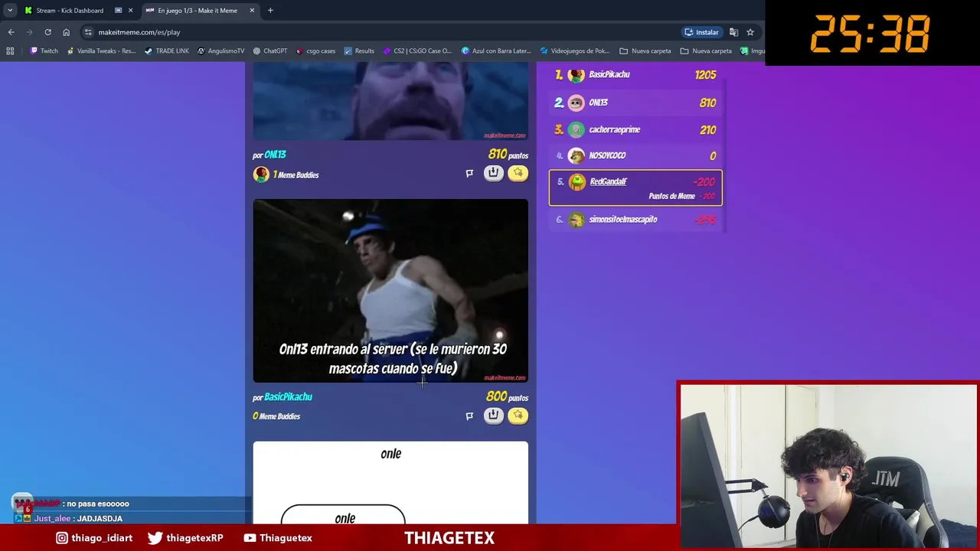View site information icon in address bar

88,32
